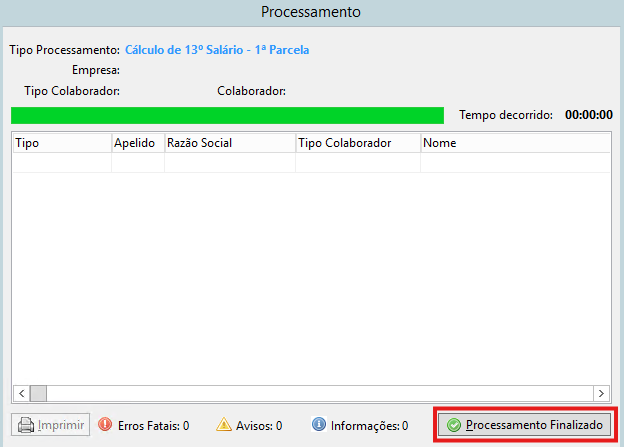Click the elapsed time value 00:00:00
The height and width of the screenshot is (447, 624).
point(589,115)
